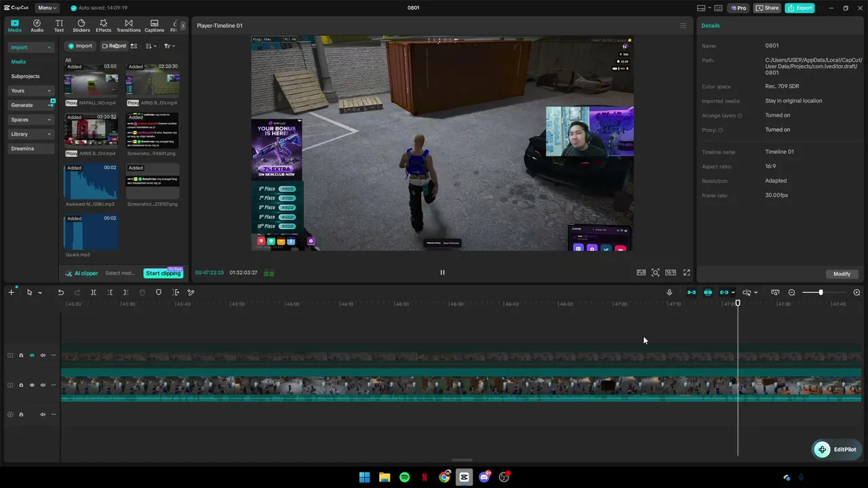Click the Pro upgrade badge
Viewport: 868px width, 488px height.
pyautogui.click(x=738, y=8)
